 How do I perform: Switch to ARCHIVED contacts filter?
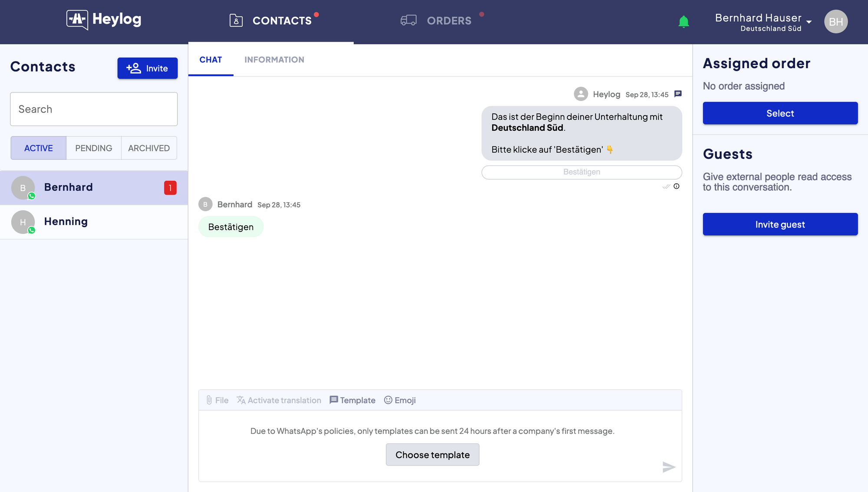click(149, 148)
